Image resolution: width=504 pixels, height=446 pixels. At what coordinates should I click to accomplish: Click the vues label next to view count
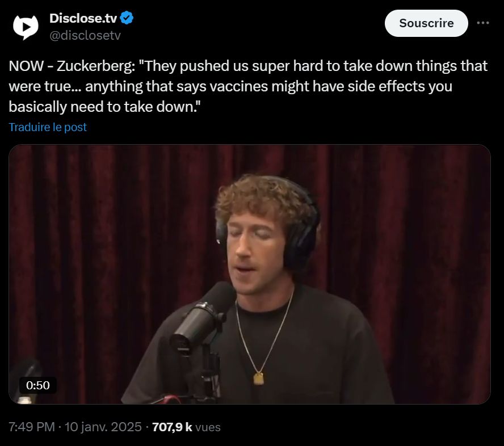208,427
